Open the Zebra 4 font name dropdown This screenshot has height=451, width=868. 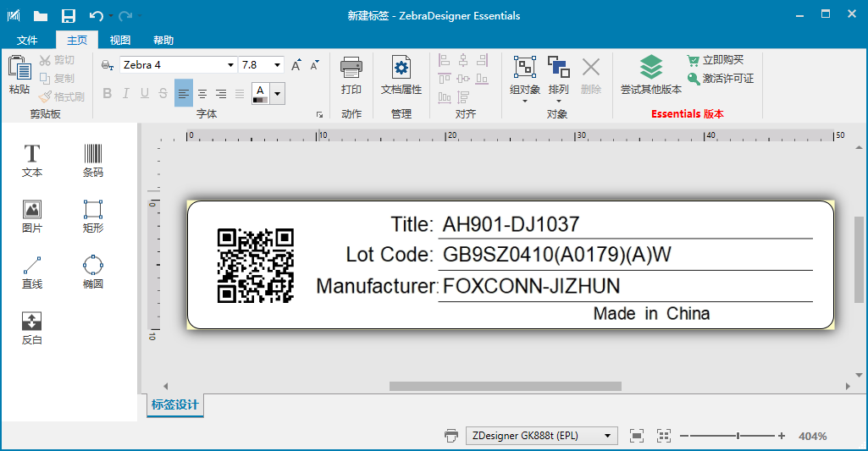pos(230,65)
